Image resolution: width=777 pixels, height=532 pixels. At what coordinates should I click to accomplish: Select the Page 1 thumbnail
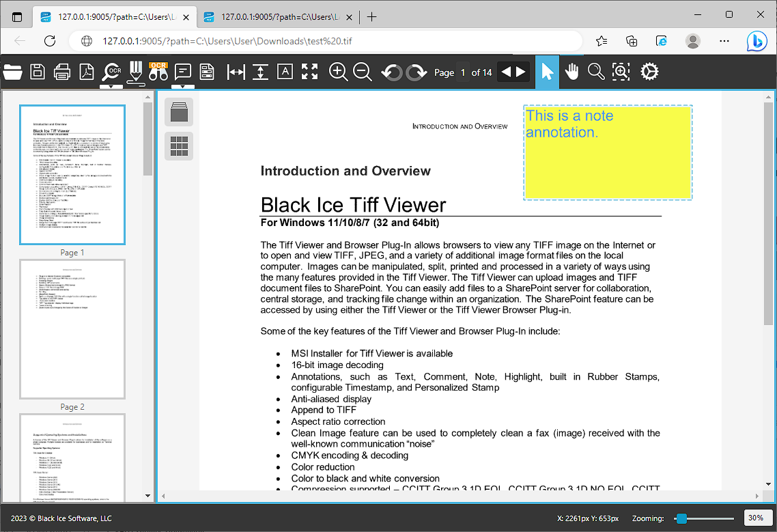(x=72, y=175)
